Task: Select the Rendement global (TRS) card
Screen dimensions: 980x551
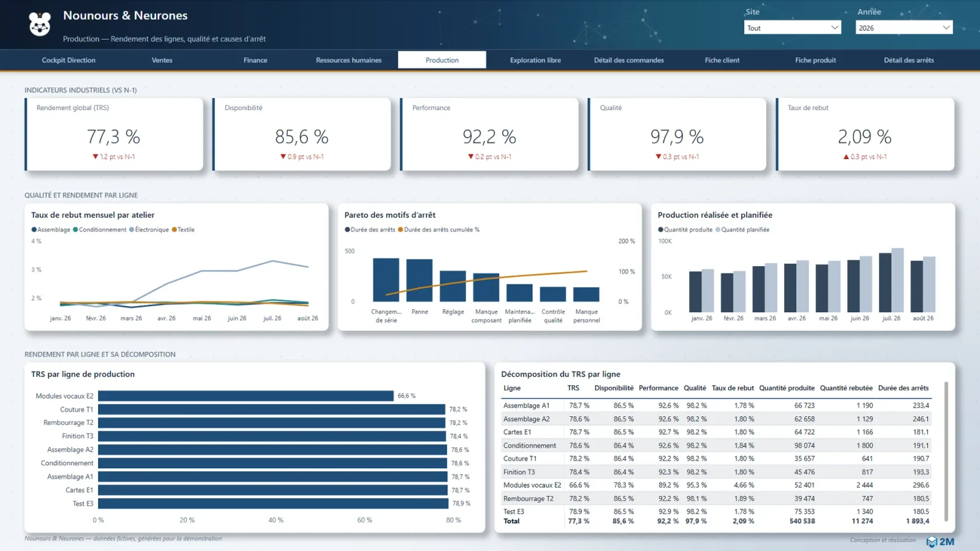Action: click(114, 134)
